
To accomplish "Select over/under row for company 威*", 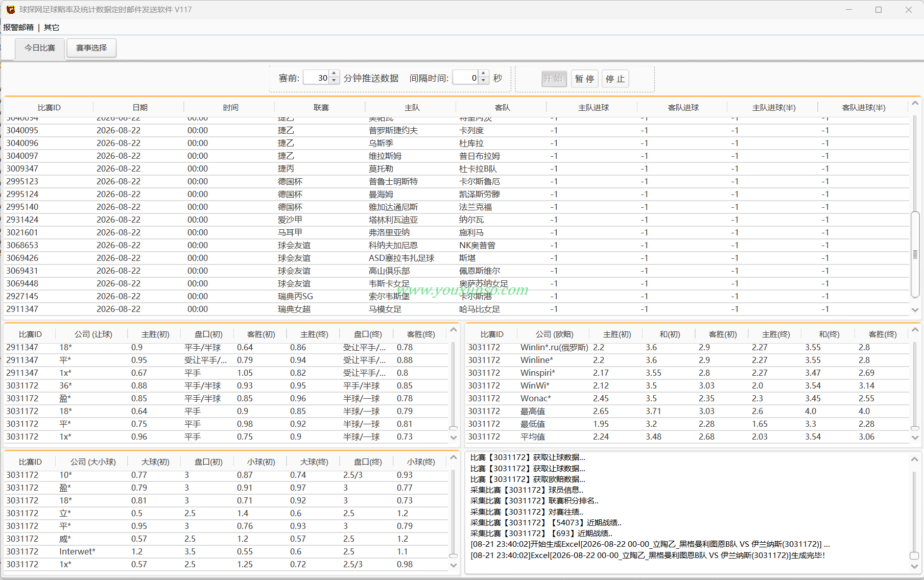I will click(226, 539).
